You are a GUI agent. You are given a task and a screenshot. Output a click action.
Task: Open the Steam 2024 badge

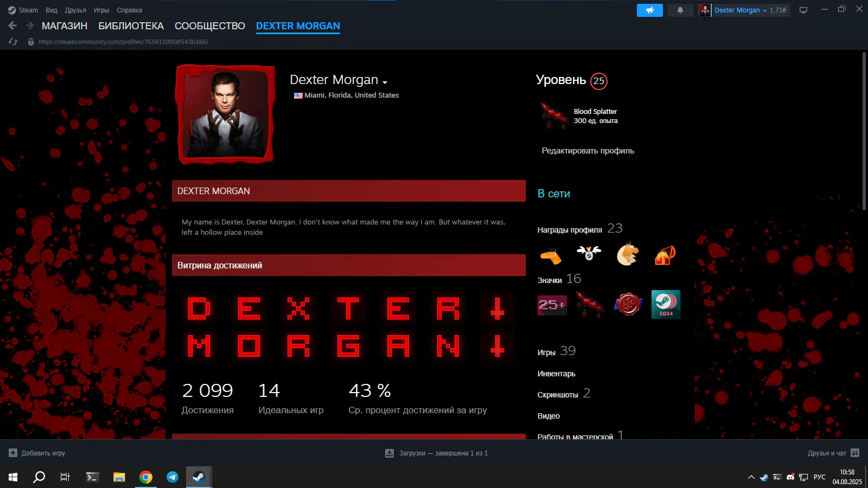pyautogui.click(x=666, y=305)
